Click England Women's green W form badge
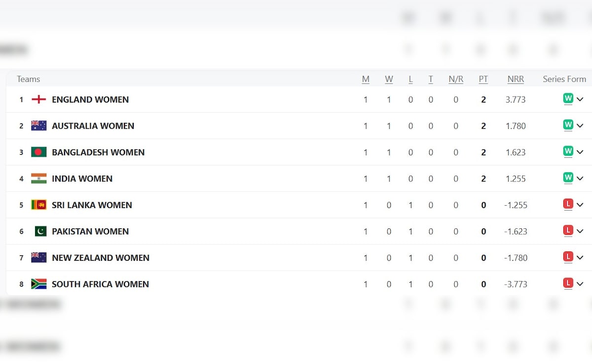This screenshot has height=364, width=592. (568, 99)
